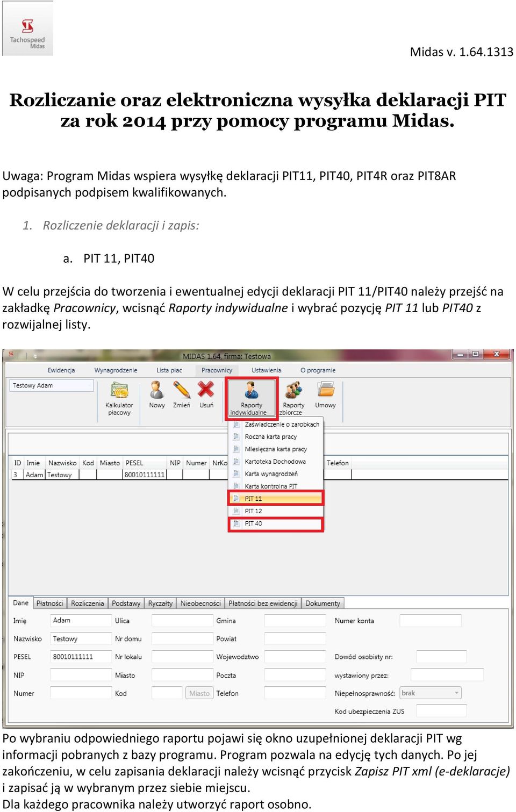Click the PESEL input field in Dane
Image resolution: width=516 pixels, height=812 pixels.
[x=81, y=657]
